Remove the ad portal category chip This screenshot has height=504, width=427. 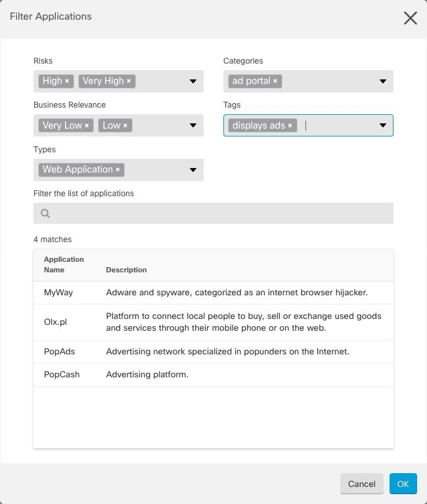275,81
